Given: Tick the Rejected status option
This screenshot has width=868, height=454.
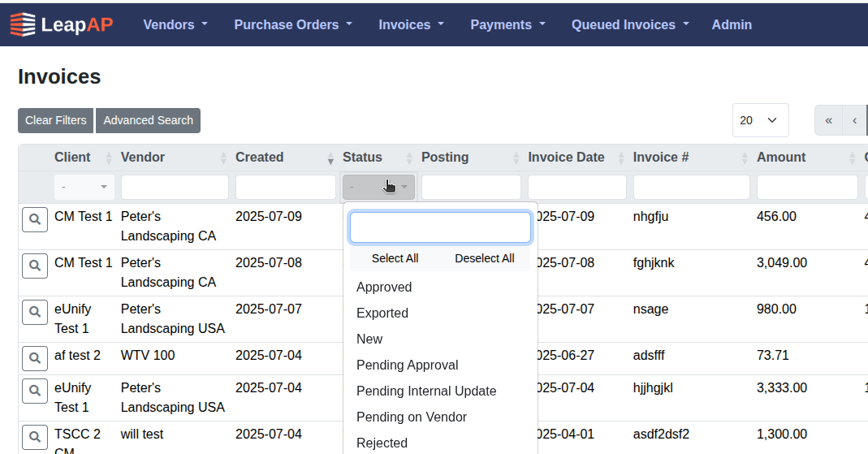Looking at the screenshot, I should pos(382,443).
